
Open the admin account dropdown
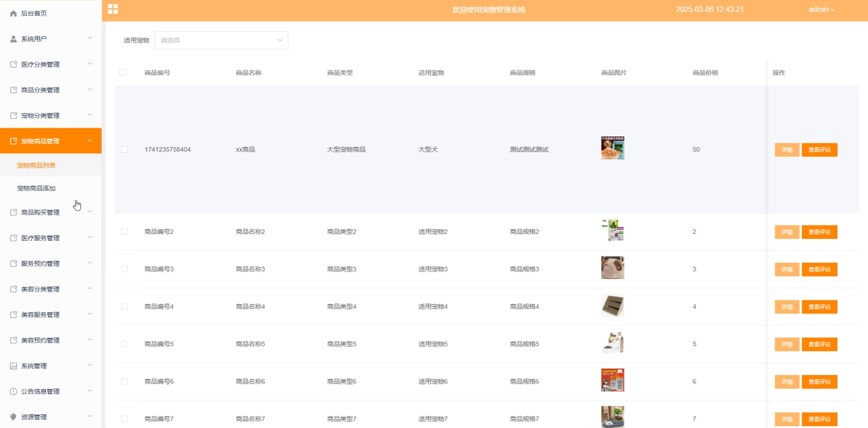(x=822, y=9)
